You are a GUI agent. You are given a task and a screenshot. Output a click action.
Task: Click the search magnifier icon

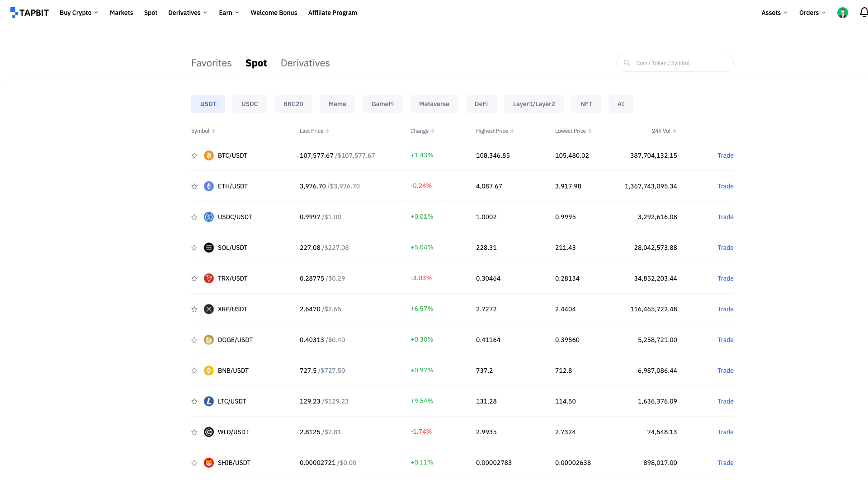tap(627, 63)
